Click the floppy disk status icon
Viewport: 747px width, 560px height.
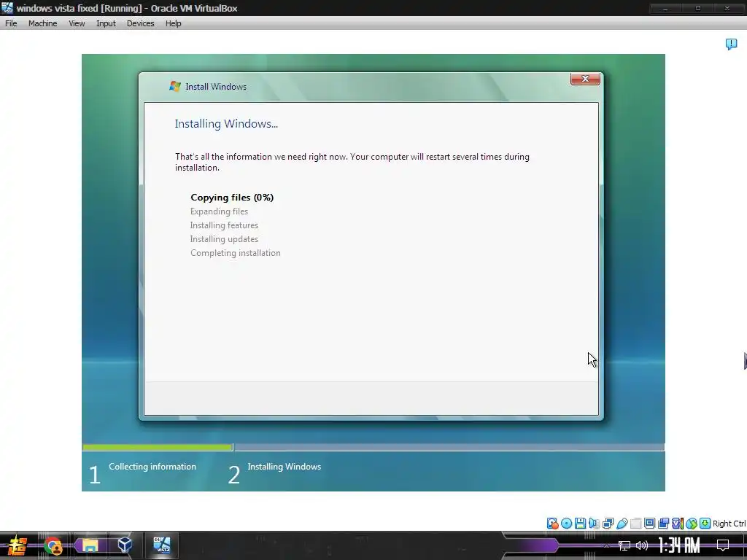580,524
